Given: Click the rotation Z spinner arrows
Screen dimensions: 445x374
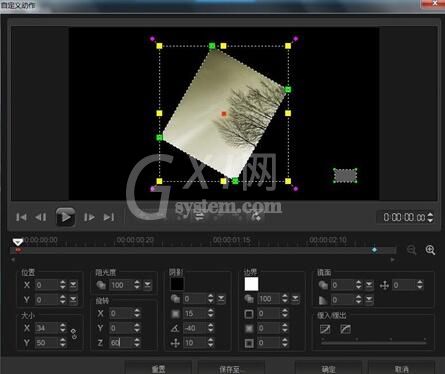Looking at the screenshot, I should click(137, 342).
